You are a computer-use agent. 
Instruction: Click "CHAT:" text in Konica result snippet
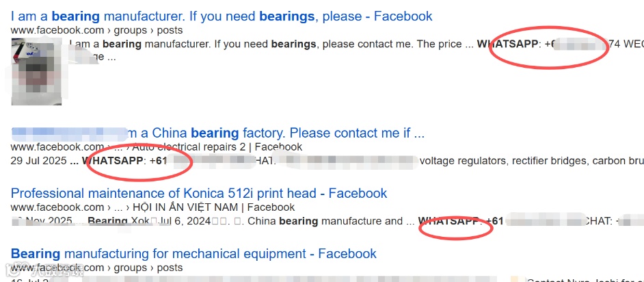(x=599, y=221)
